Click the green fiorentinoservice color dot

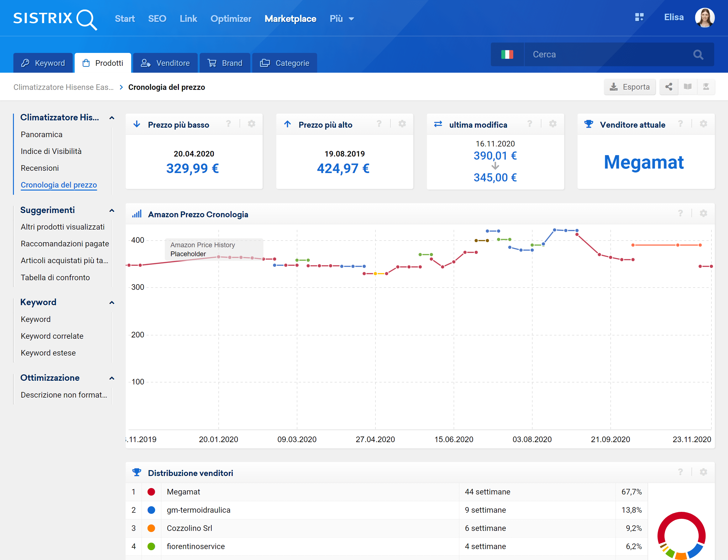pyautogui.click(x=151, y=547)
